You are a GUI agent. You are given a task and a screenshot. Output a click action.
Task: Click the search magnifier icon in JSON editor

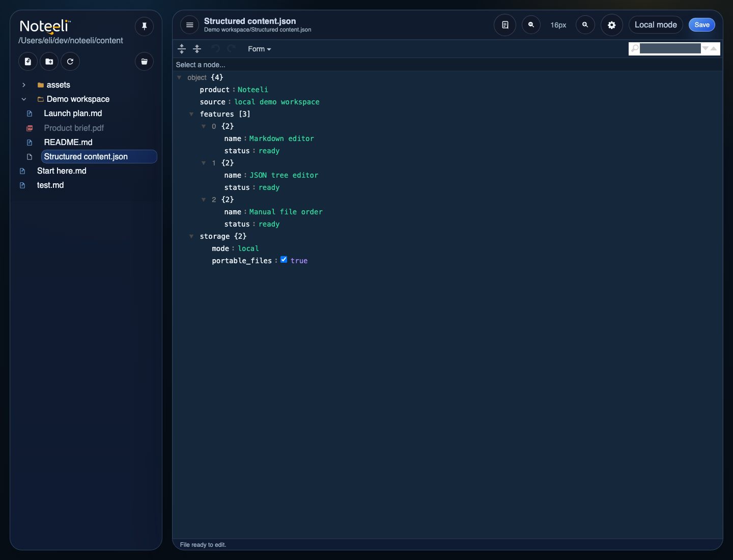[635, 48]
